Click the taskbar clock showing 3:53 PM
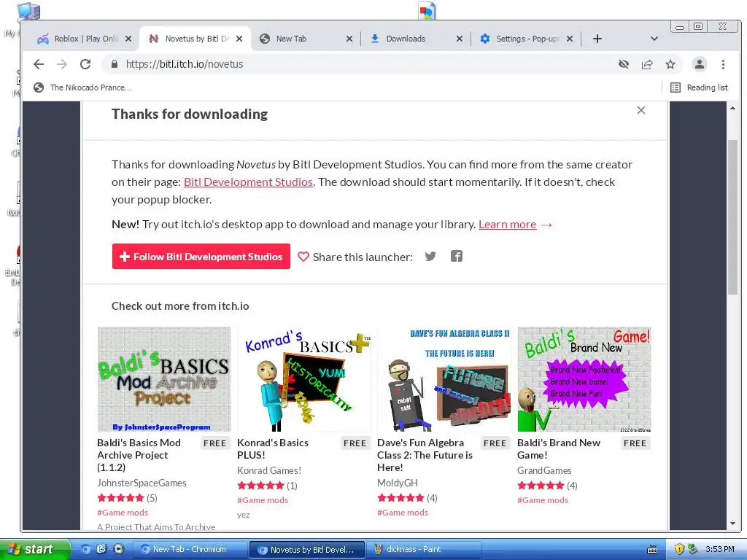The height and width of the screenshot is (560, 747). click(720, 549)
